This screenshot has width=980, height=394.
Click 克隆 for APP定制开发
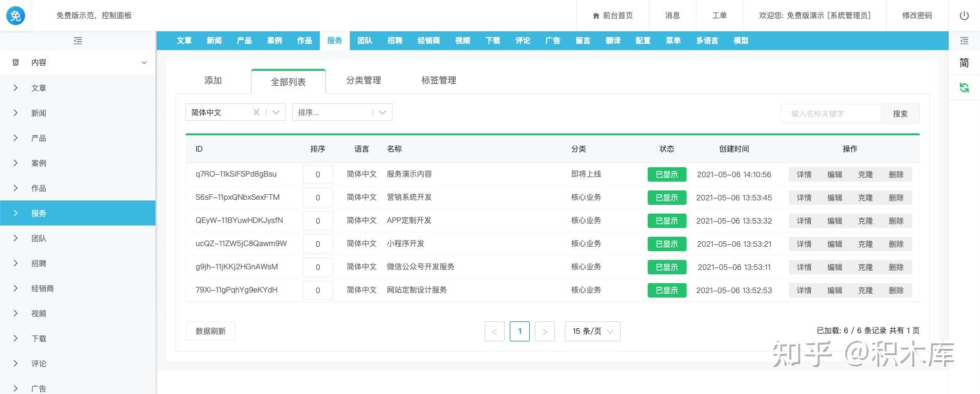tap(865, 221)
